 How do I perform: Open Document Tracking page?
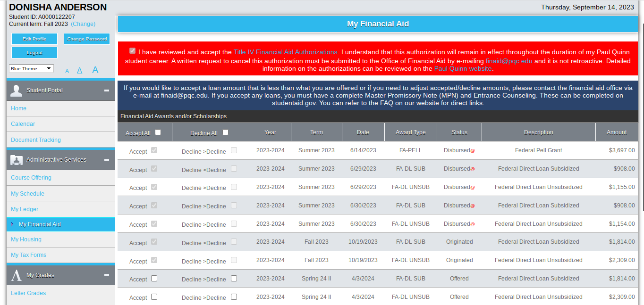[36, 140]
